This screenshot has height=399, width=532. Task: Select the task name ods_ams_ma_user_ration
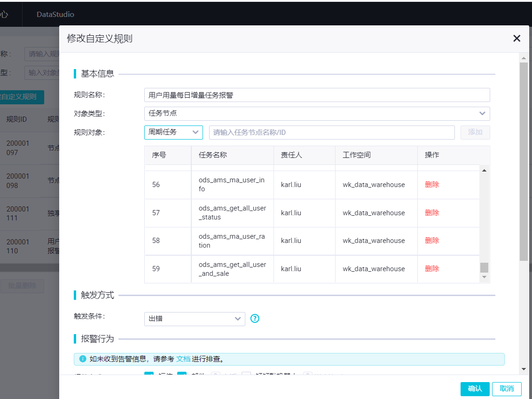pos(232,241)
